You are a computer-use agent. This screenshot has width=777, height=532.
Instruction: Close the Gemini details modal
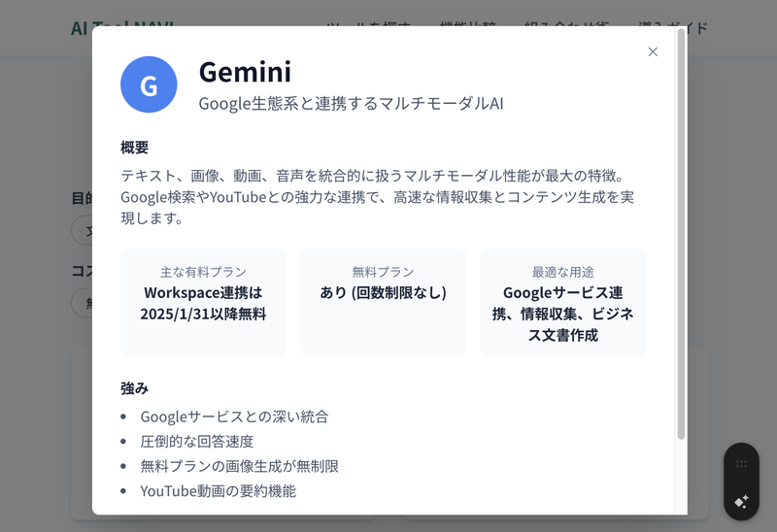pos(653,51)
